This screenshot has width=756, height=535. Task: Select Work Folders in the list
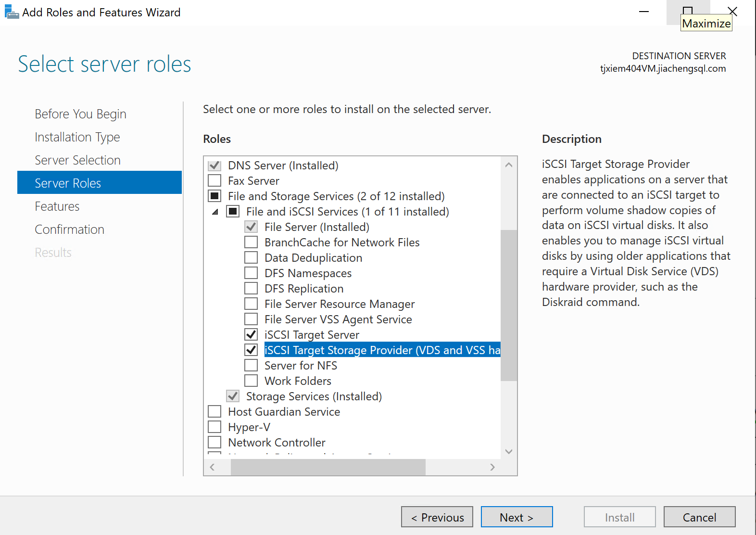click(x=298, y=381)
